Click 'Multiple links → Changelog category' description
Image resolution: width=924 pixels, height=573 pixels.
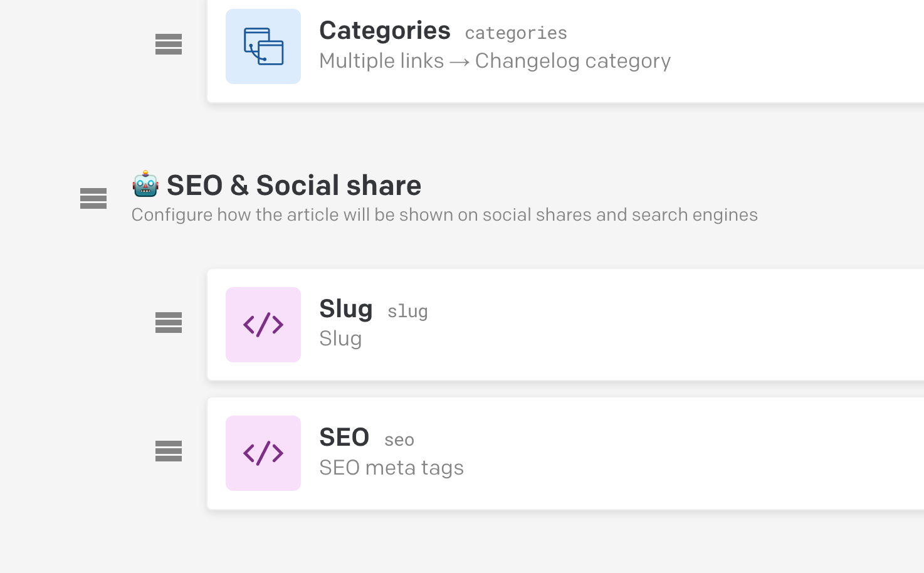[495, 61]
